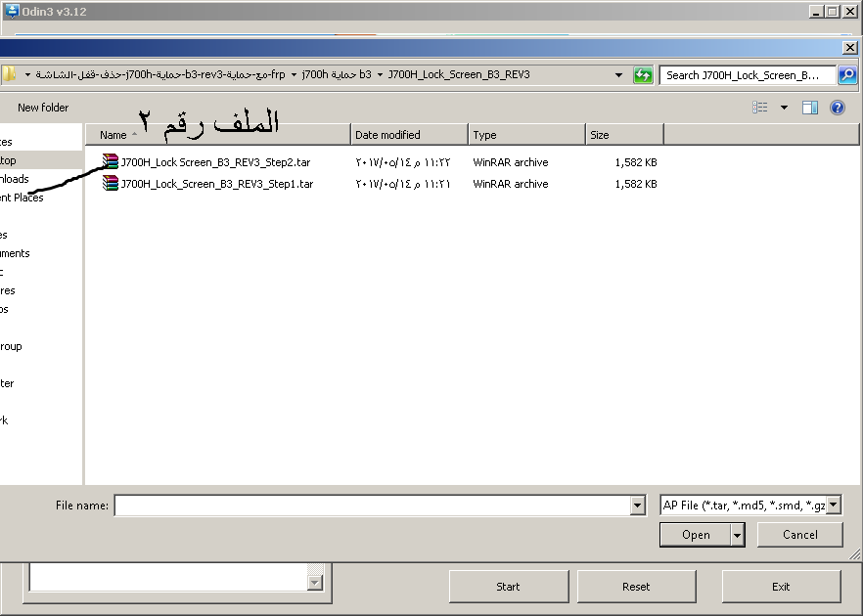This screenshot has width=863, height=616.
Task: Select Documents in the navigation pane
Action: (x=15, y=253)
